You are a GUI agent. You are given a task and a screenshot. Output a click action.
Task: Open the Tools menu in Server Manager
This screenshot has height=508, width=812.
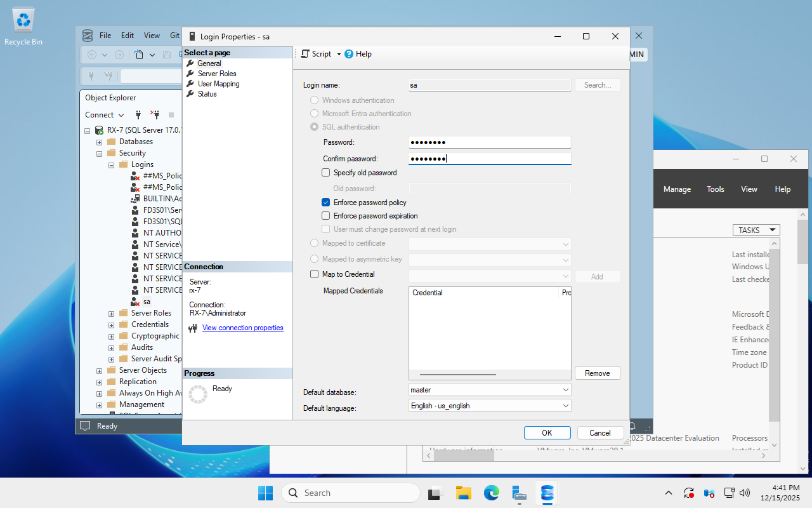715,189
